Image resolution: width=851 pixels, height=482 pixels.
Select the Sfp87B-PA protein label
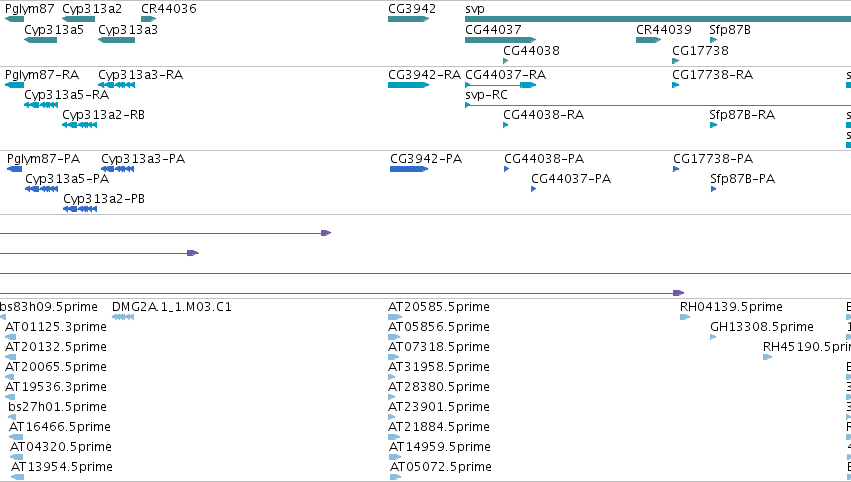(742, 179)
